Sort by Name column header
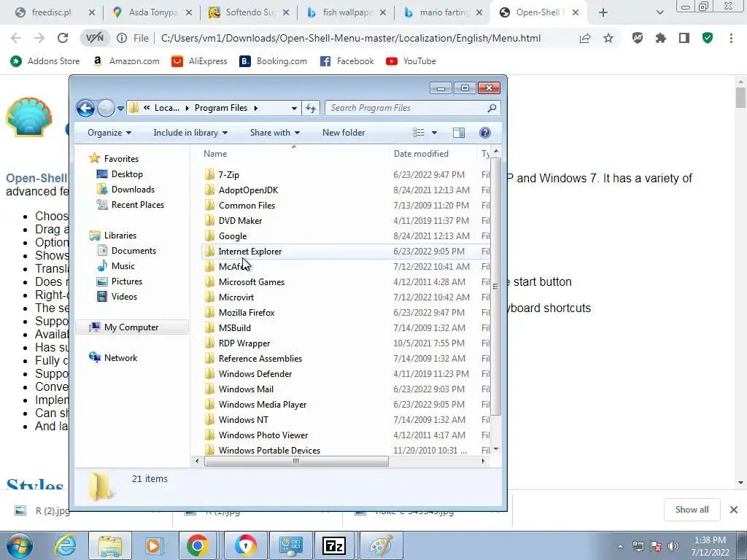The width and height of the screenshot is (747, 560). (x=293, y=154)
